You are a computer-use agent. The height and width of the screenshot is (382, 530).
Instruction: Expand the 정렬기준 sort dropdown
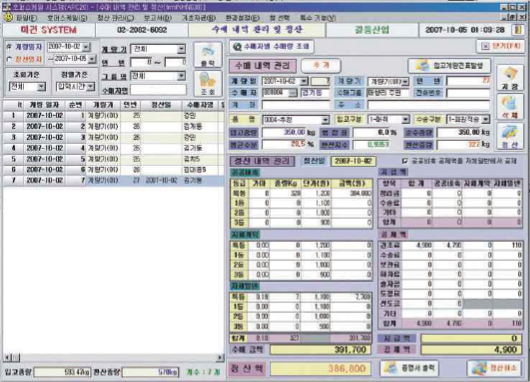click(x=91, y=87)
